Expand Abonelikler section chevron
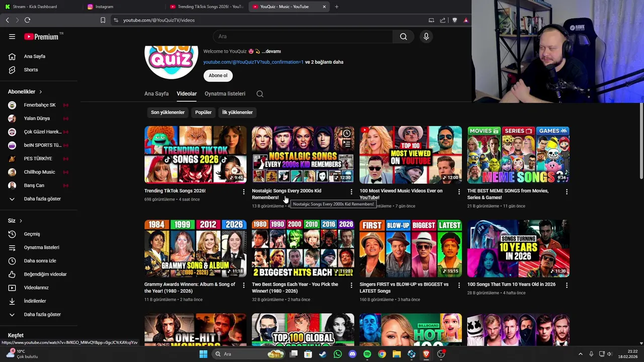The width and height of the screenshot is (644, 362). tap(40, 92)
